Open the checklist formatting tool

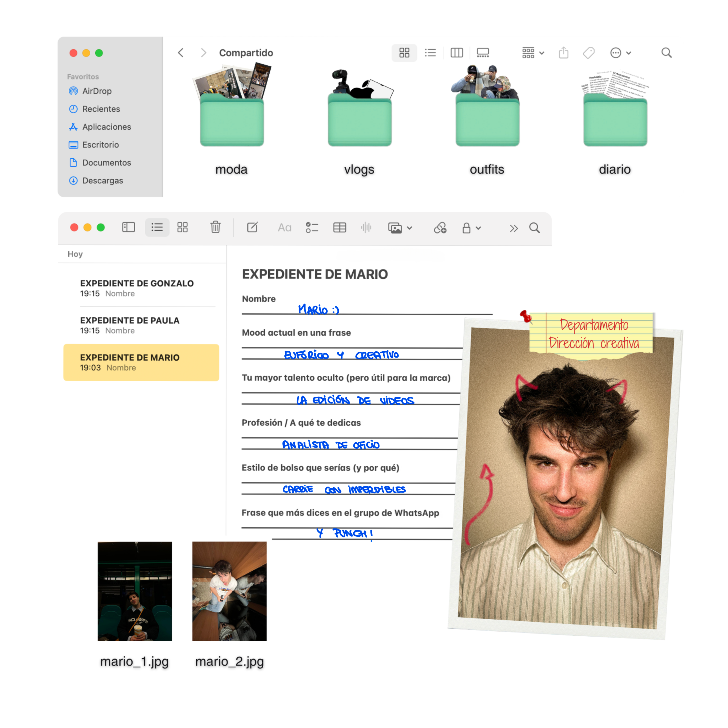(312, 228)
